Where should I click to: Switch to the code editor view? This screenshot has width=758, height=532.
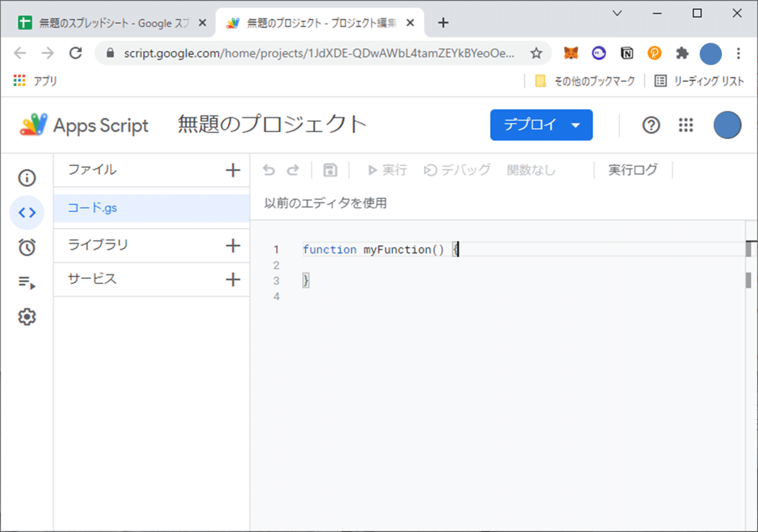click(x=27, y=213)
